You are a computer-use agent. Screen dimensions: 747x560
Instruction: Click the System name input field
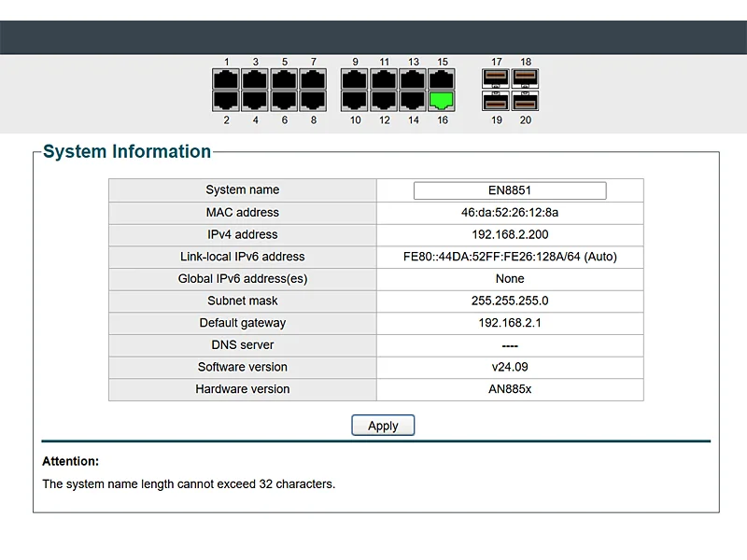click(x=510, y=190)
